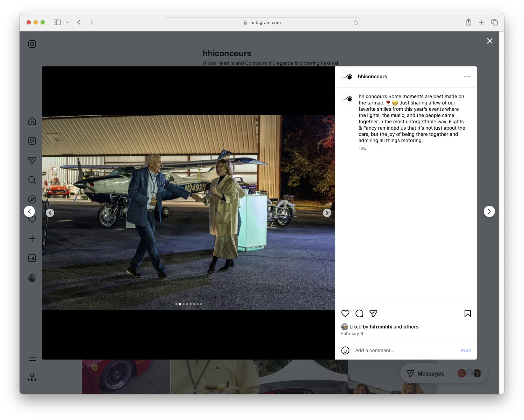Advance carousel with right arrow inside photo
The height and width of the screenshot is (420, 524).
327,212
